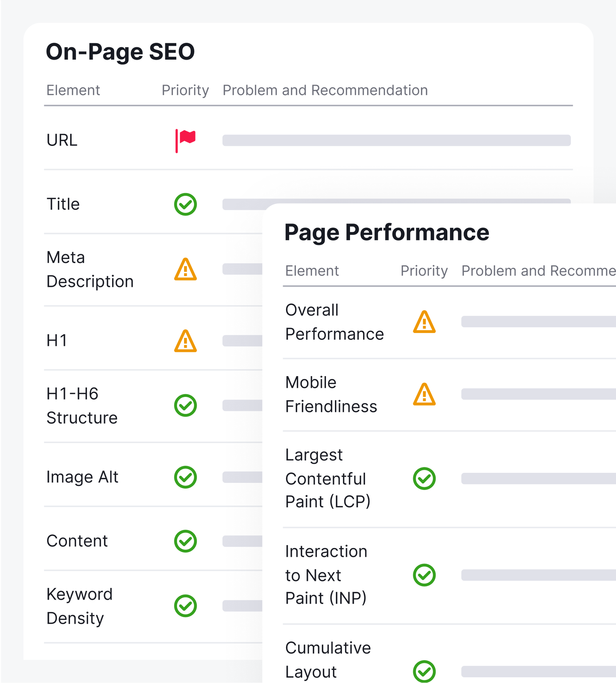Screen dimensions: 616x683
Task: Click the URL recommendation placeholder bar
Action: point(396,140)
